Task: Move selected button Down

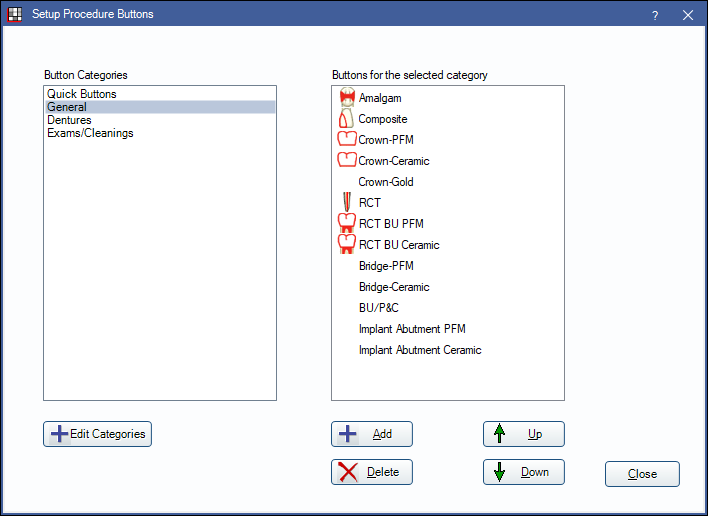Action: click(524, 472)
